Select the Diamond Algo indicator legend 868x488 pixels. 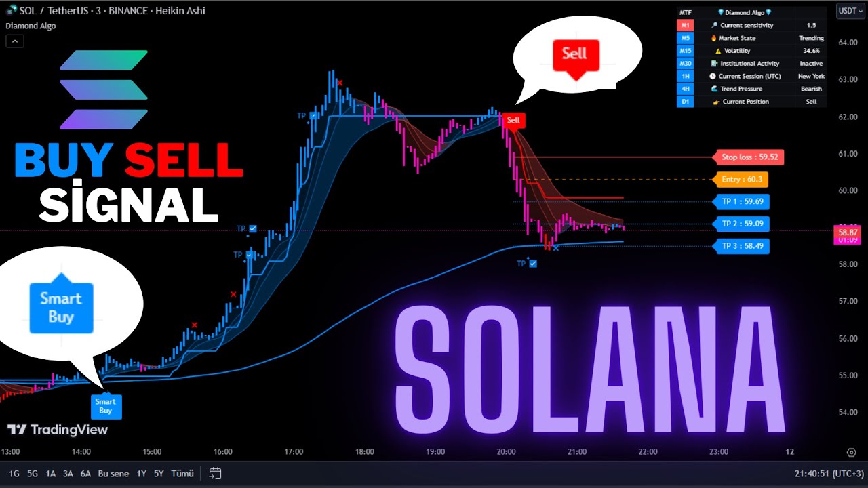click(x=31, y=26)
